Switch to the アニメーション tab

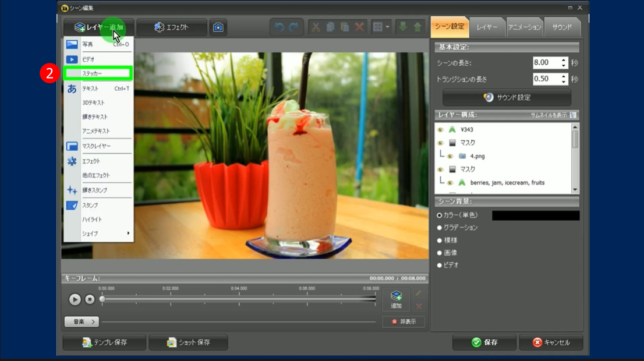click(x=524, y=27)
